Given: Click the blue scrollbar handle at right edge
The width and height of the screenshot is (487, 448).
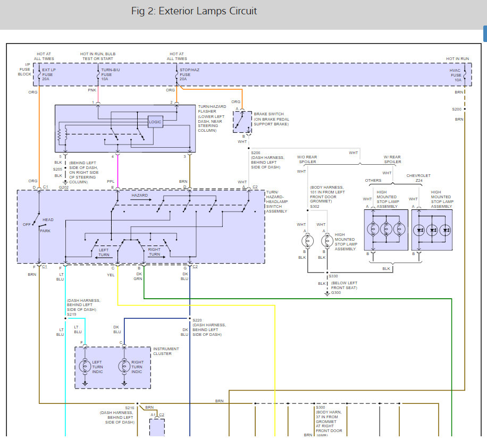Looking at the screenshot, I should [x=484, y=33].
